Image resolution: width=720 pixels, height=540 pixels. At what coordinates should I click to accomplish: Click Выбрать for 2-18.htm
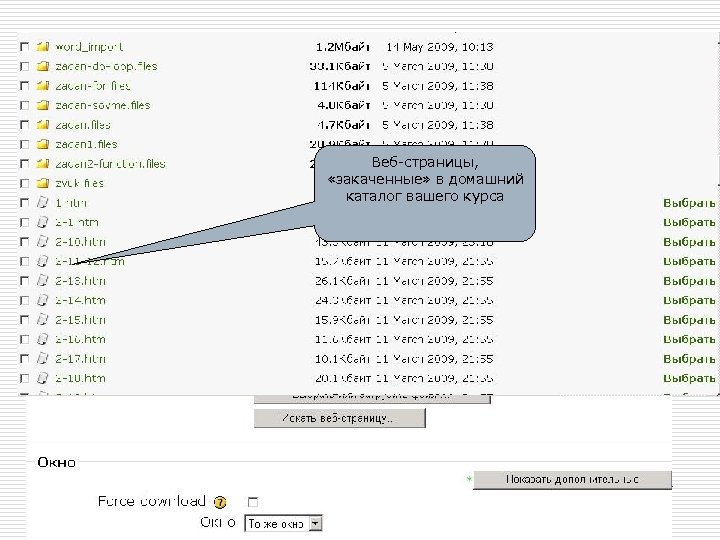(x=689, y=378)
